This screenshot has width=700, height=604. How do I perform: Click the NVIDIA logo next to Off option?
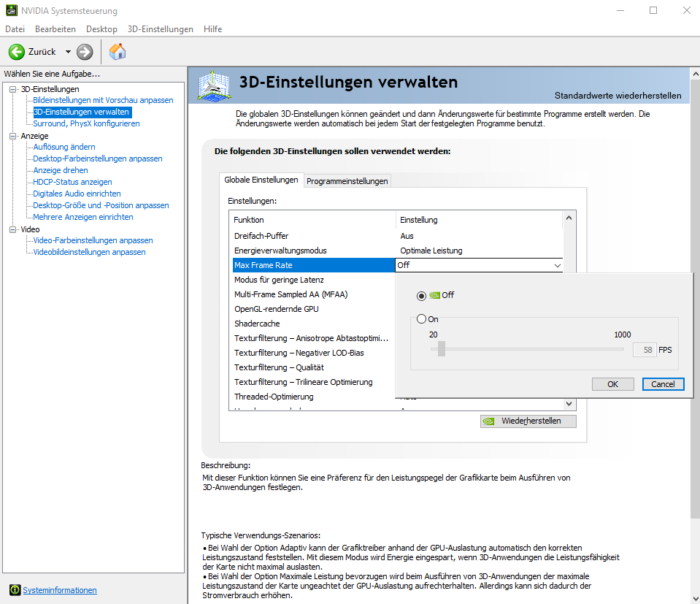pos(434,295)
